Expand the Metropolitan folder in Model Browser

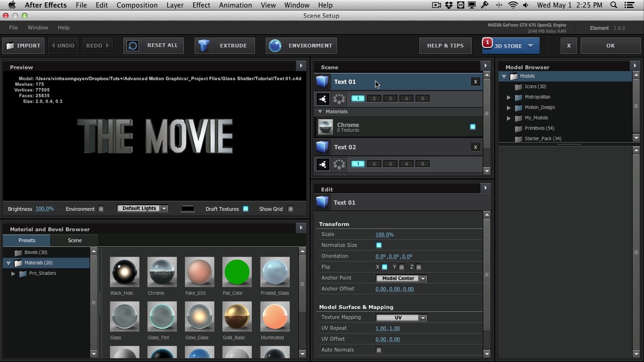[x=509, y=97]
